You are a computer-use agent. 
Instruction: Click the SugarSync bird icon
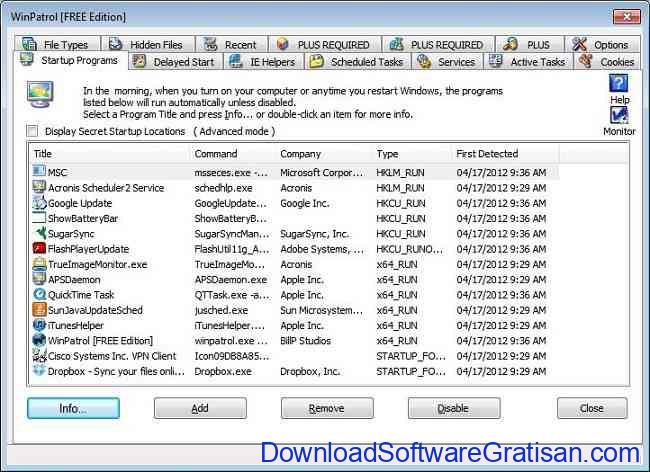[x=39, y=233]
